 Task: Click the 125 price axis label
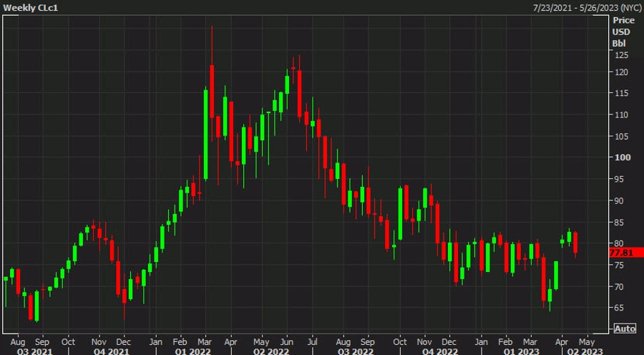pos(620,55)
